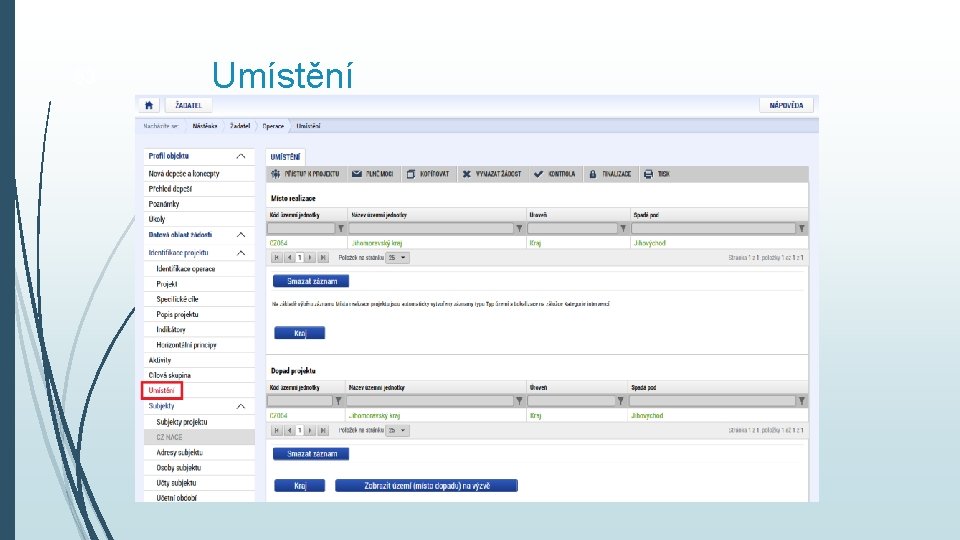Click Kód filter icon in Dopad projektu

339,401
